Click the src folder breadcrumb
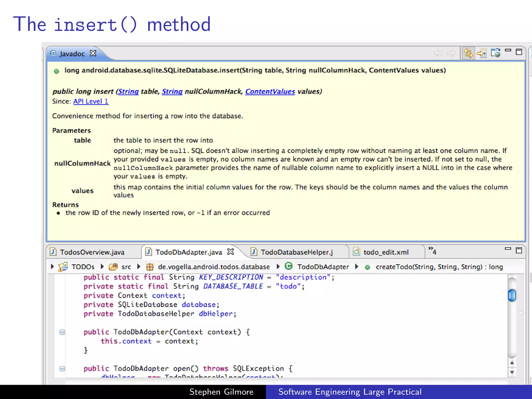 [126, 267]
